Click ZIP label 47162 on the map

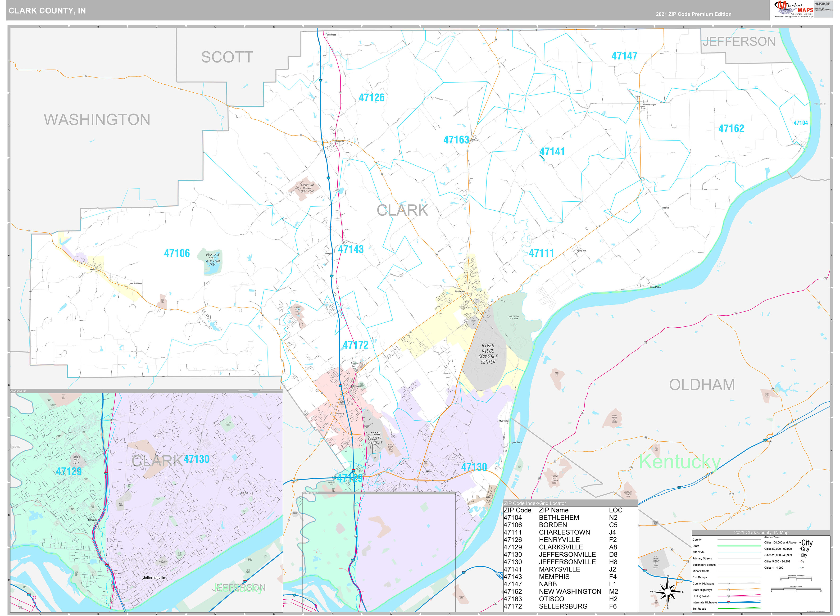tap(731, 129)
